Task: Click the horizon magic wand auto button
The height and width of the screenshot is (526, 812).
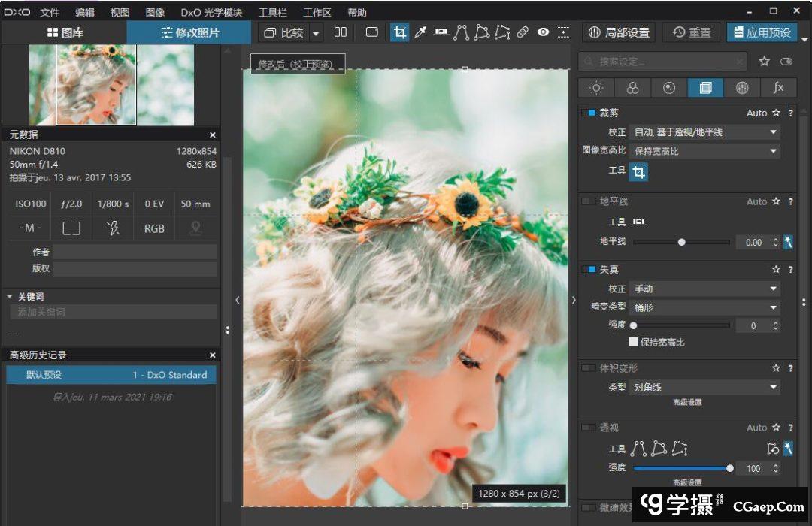Action: pos(788,242)
